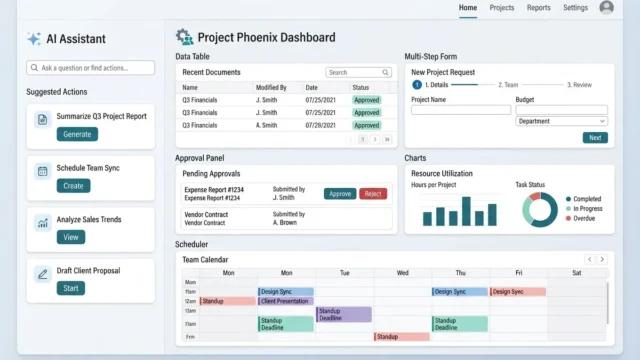The width and height of the screenshot is (640, 360).
Task: Sort by the Modified By column header
Action: 271,87
